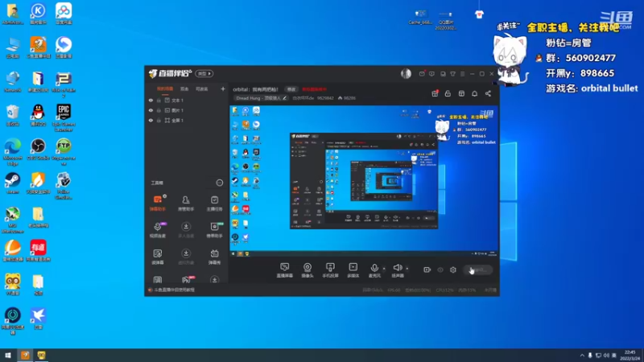644x362 pixels.
Task: Select the 全屏 1 source row
Action: pyautogui.click(x=186, y=120)
